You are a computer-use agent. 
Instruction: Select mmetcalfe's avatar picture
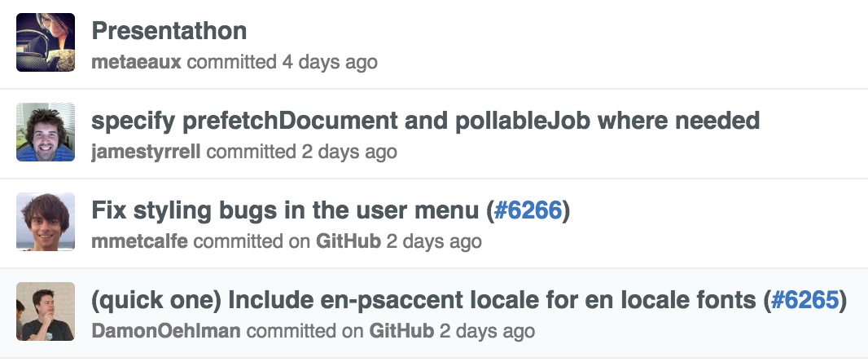(x=46, y=222)
